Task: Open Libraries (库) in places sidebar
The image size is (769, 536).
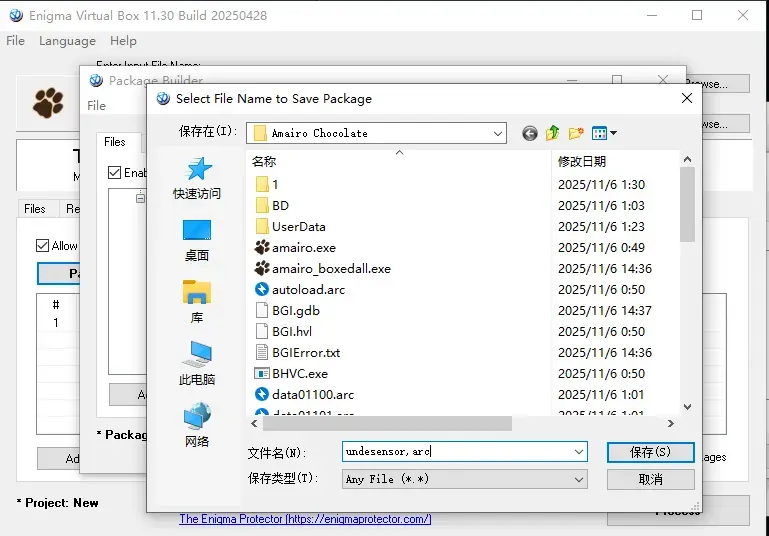Action: (x=197, y=302)
